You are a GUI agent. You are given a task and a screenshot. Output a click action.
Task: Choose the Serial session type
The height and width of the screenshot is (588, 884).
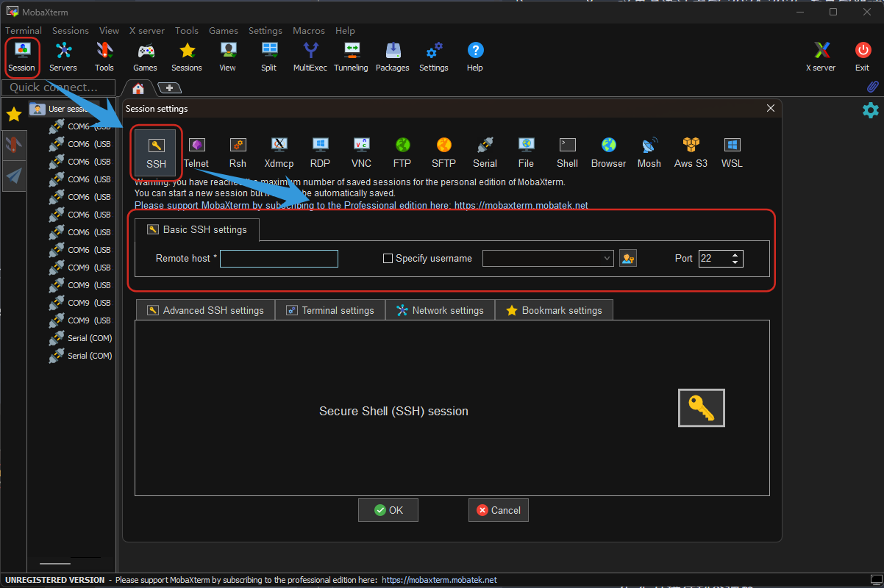(485, 153)
